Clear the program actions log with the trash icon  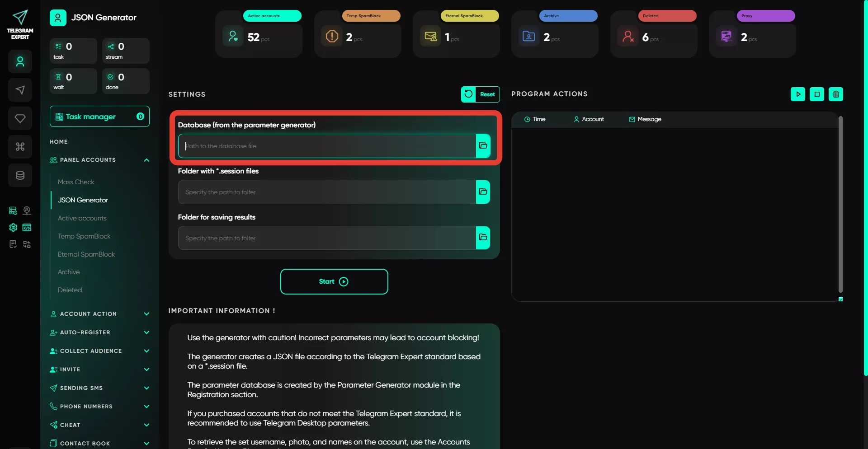[836, 94]
